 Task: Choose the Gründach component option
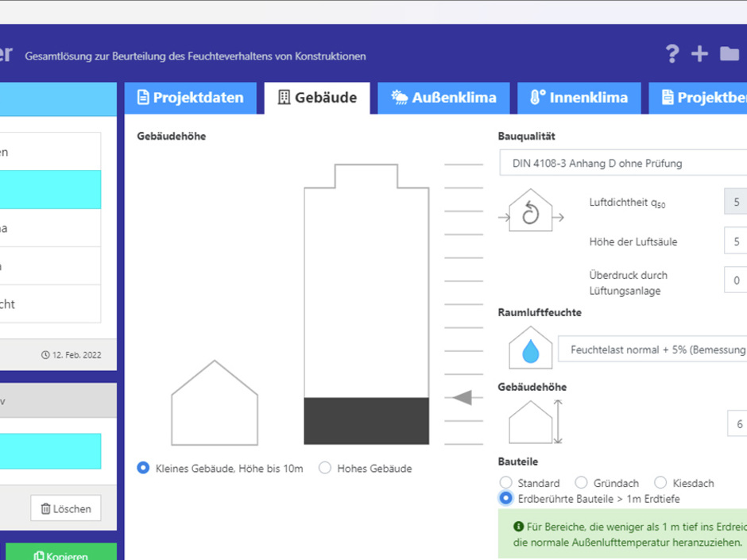(x=581, y=483)
